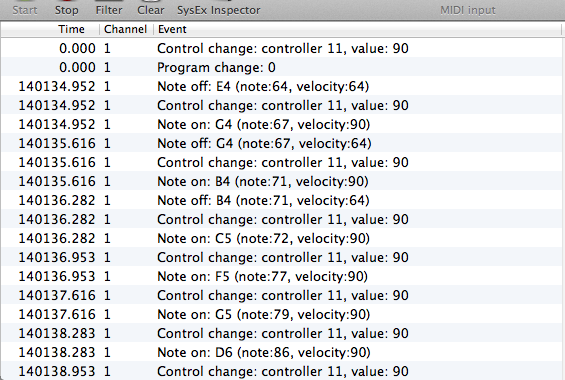Select the Note off: G4 event row
This screenshot has height=380, width=565.
282,143
